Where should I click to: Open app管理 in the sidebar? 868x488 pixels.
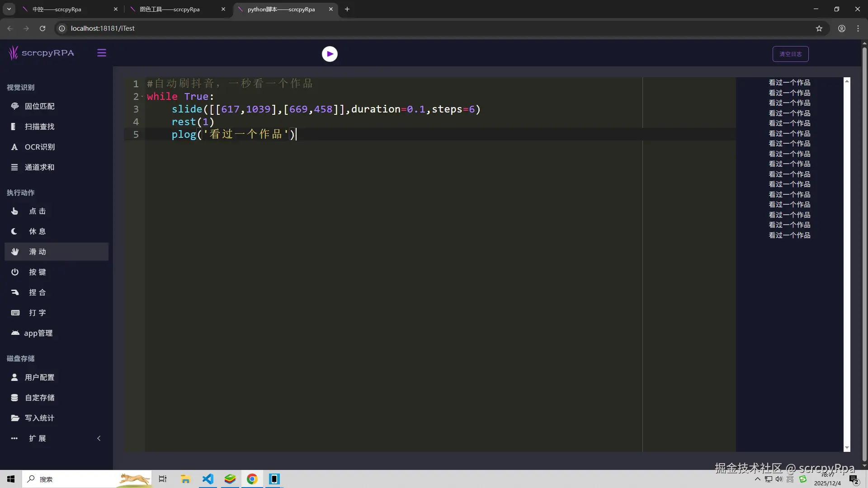pyautogui.click(x=38, y=333)
